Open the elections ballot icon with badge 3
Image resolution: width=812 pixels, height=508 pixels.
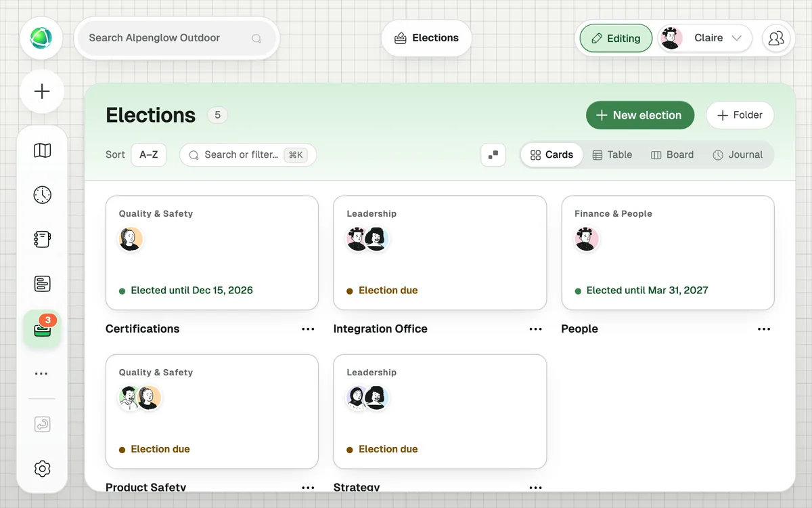pos(42,329)
